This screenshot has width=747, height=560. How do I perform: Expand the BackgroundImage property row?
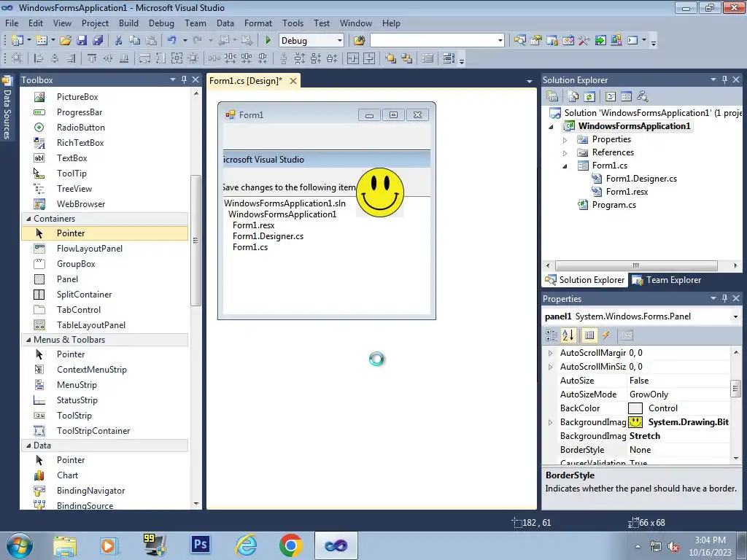click(x=550, y=422)
